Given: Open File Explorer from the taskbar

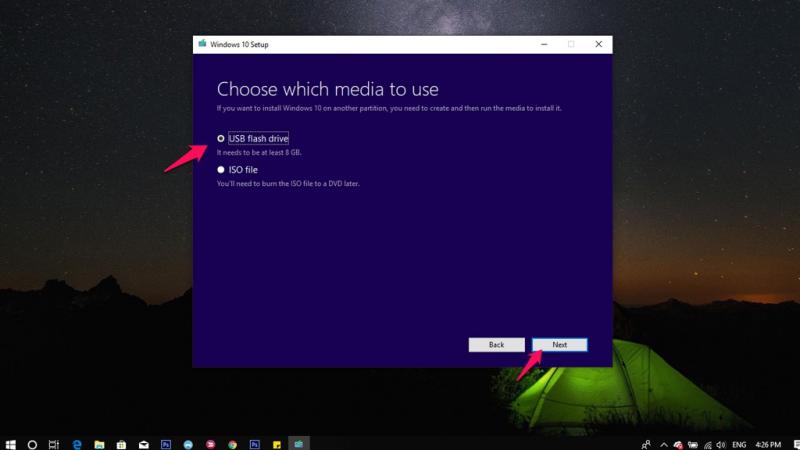Looking at the screenshot, I should [99, 443].
